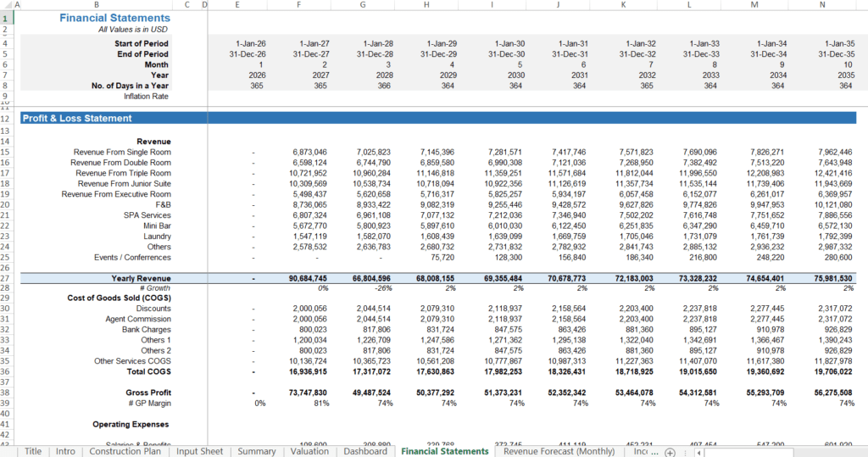Viewport: 868px width, 457px height.
Task: Click Events value 75,720
Action: 442,258
